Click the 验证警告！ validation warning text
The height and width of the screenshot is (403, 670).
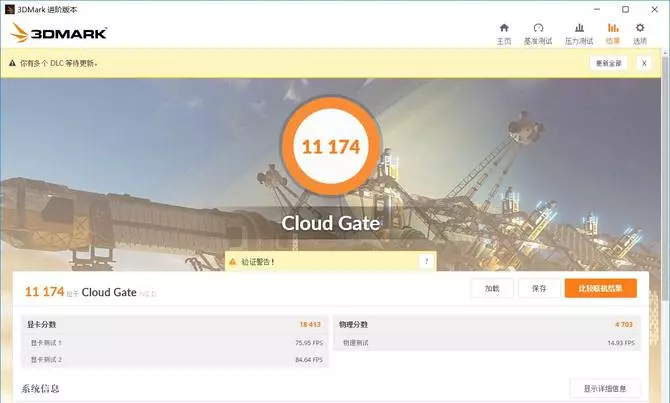[x=258, y=262]
